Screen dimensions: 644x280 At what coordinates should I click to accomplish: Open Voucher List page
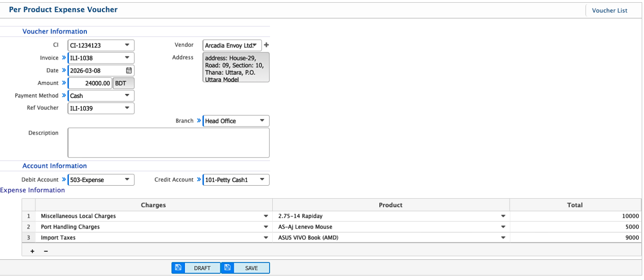click(610, 10)
